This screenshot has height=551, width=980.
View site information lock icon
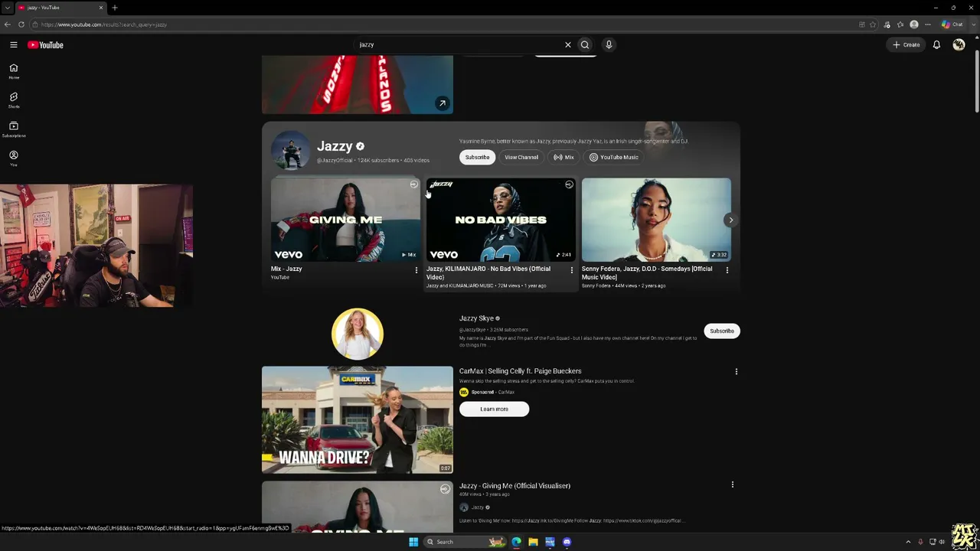point(35,24)
